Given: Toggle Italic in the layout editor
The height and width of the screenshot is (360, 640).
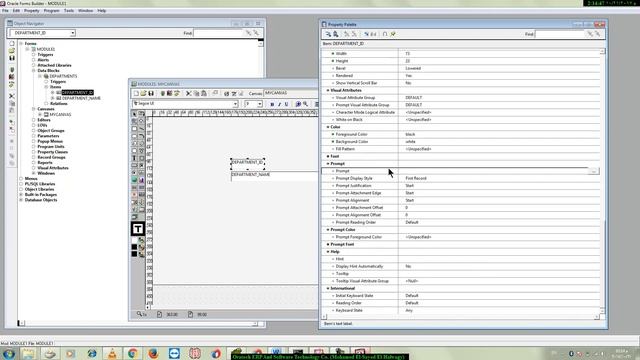Looking at the screenshot, I should pyautogui.click(x=279, y=104).
